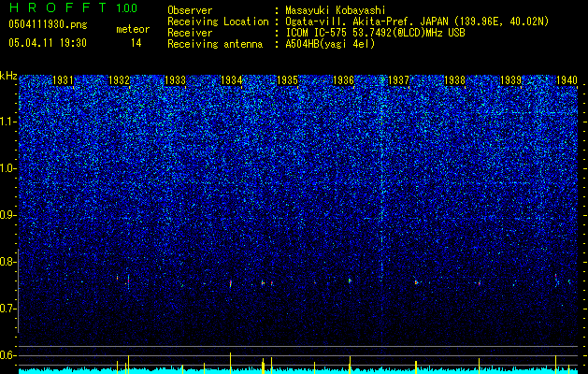
Task: Click the meteor count value 14
Action: [x=136, y=43]
